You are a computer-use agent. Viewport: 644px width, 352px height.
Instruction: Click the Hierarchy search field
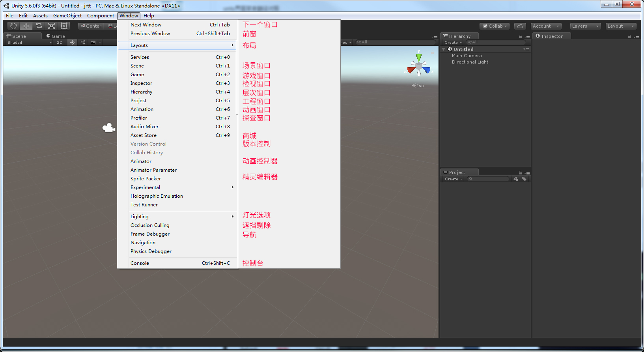tap(496, 42)
